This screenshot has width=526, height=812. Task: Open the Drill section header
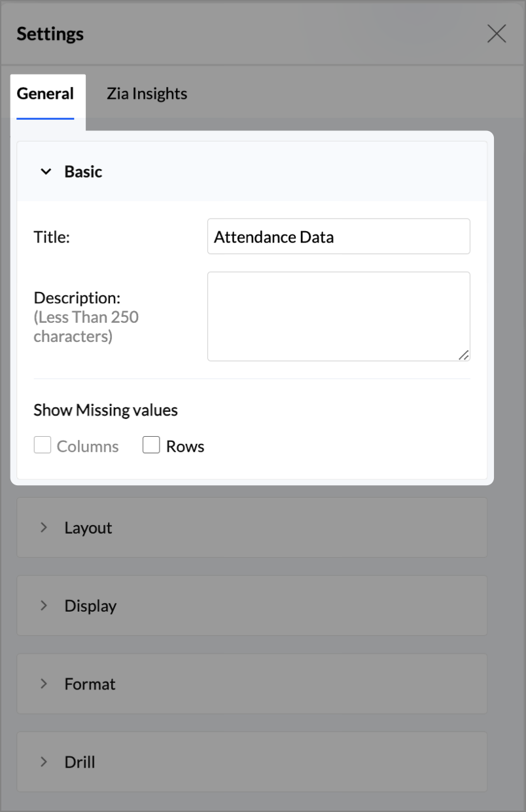tap(80, 762)
